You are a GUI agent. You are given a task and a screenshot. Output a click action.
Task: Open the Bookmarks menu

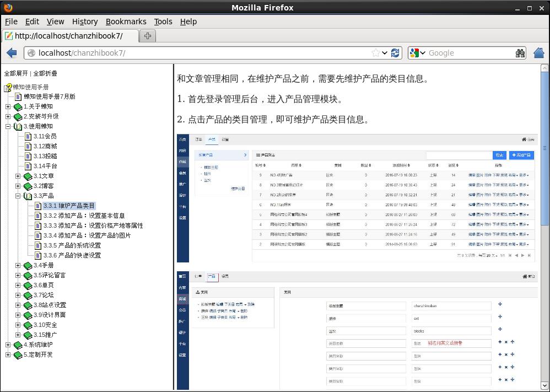point(126,22)
